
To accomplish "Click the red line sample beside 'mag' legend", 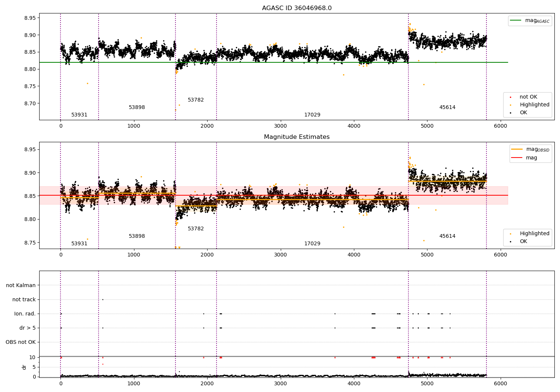I will tap(517, 158).
